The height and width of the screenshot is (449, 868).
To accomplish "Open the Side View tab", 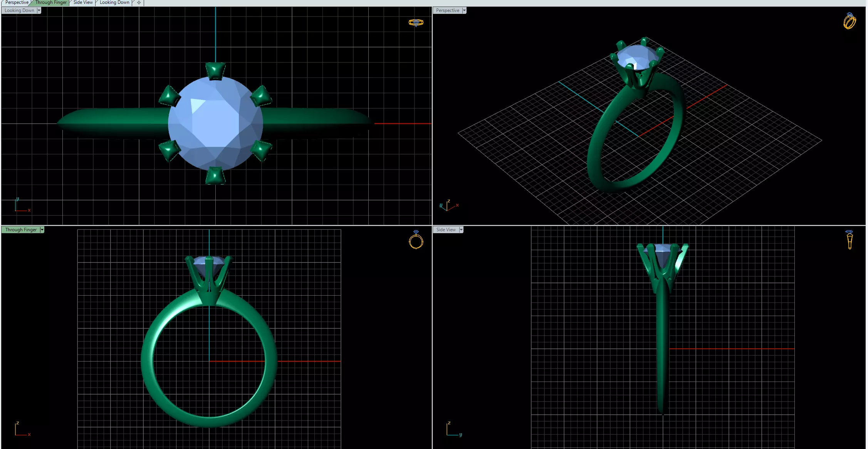I will click(83, 2).
